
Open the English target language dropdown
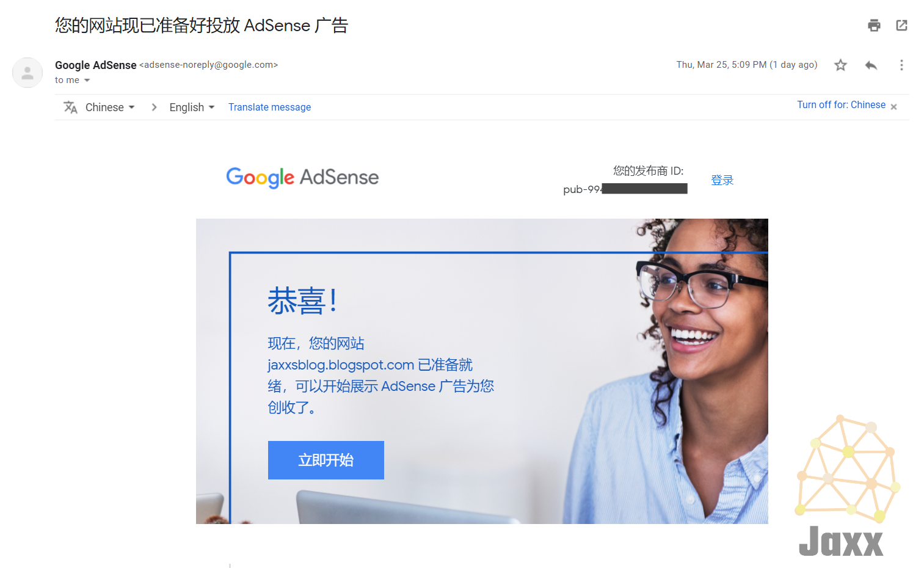192,107
